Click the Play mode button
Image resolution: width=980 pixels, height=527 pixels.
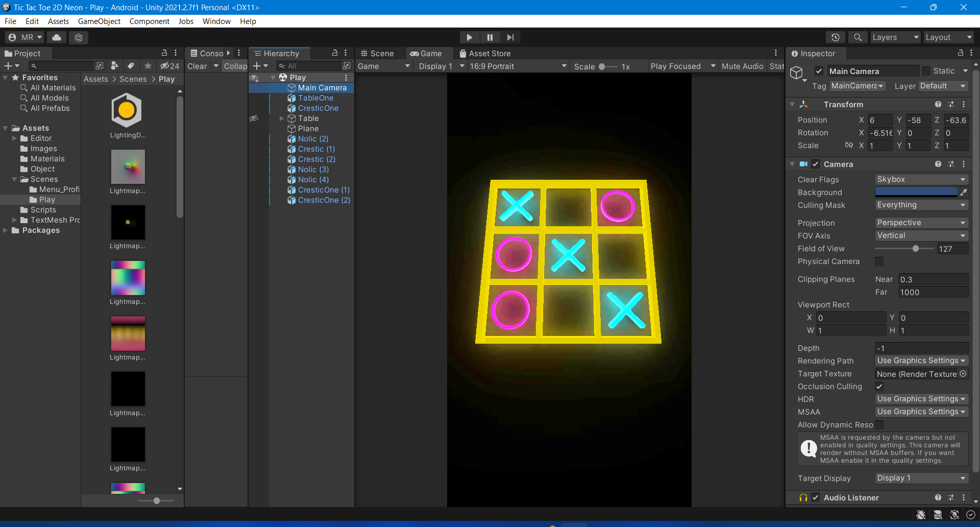pyautogui.click(x=469, y=37)
